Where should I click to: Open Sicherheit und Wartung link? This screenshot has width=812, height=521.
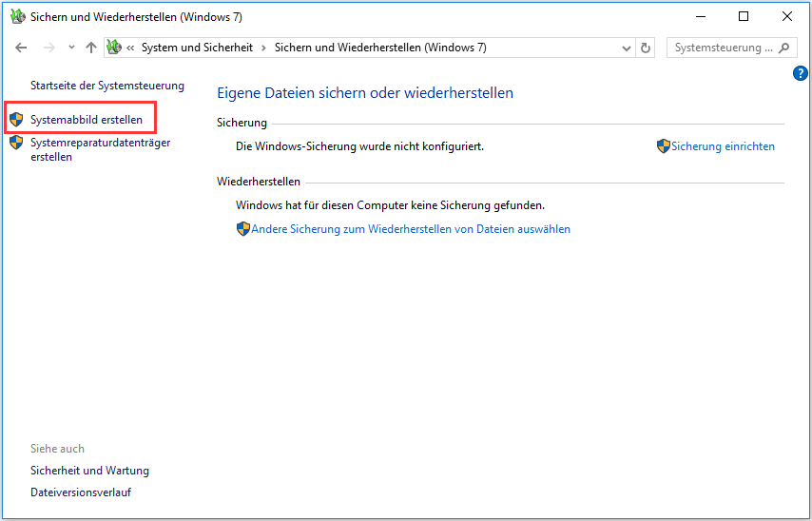pos(89,471)
